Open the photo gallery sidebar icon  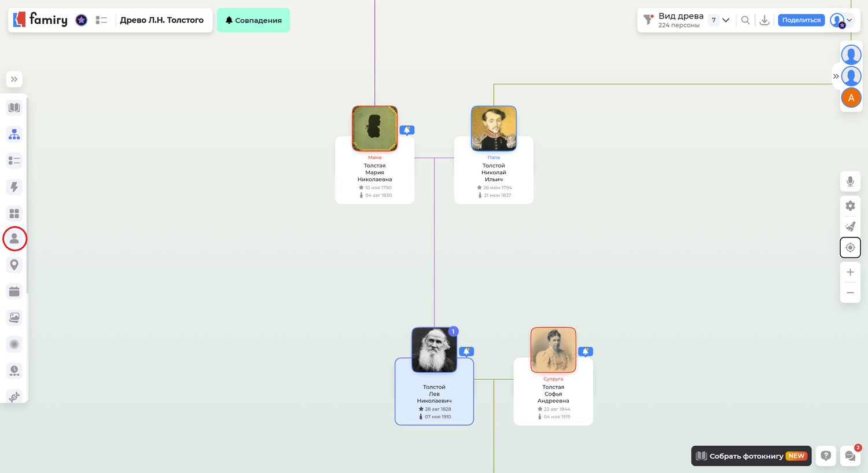click(x=14, y=317)
